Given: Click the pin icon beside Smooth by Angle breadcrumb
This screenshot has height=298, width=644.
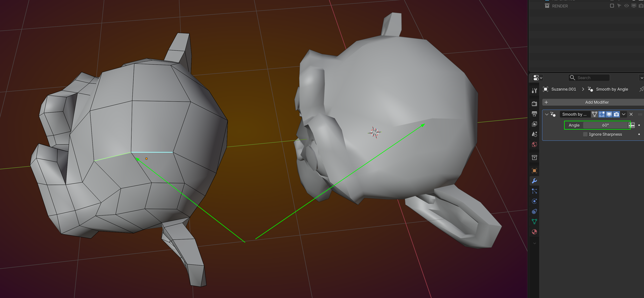Looking at the screenshot, I should [641, 89].
